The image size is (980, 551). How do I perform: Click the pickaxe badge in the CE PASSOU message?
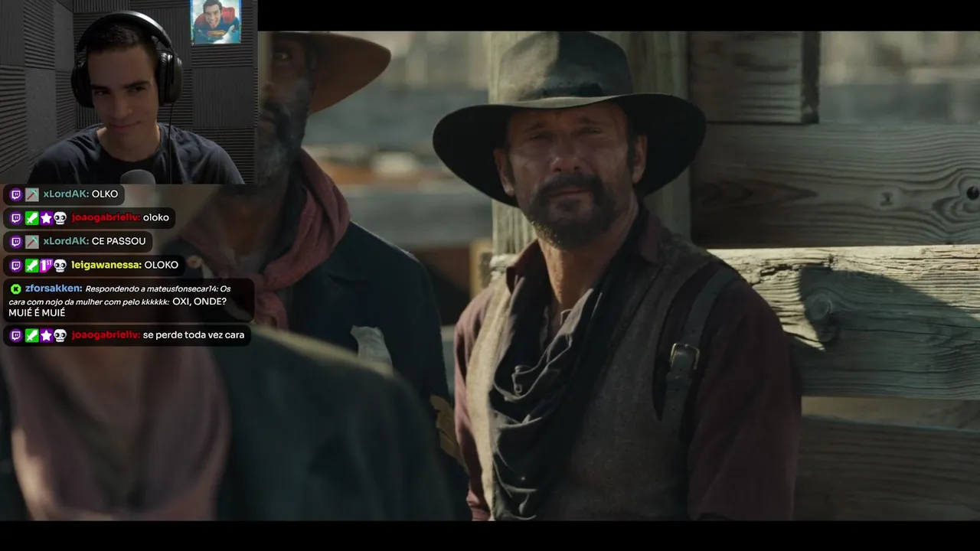(31, 242)
